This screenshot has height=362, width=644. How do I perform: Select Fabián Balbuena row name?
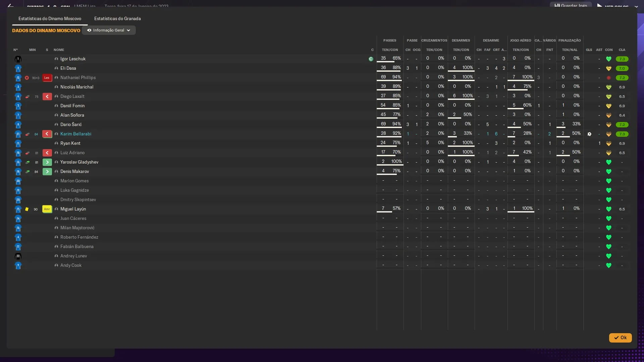tap(77, 247)
